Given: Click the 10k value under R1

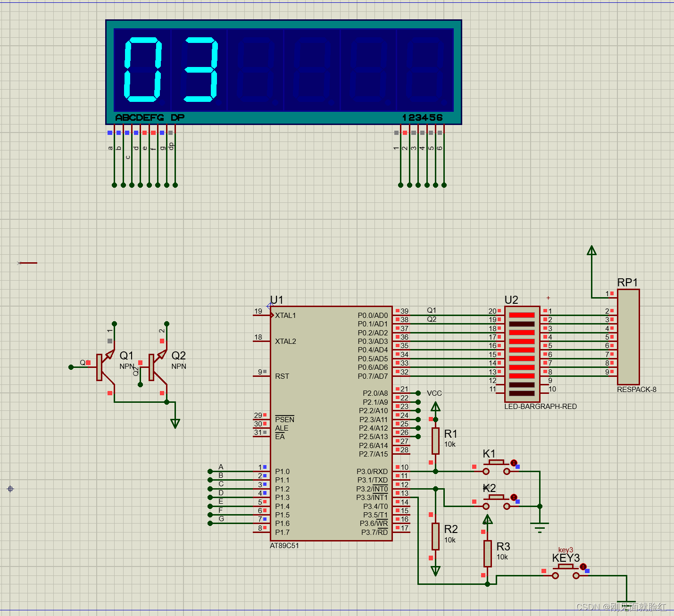Looking at the screenshot, I should (x=450, y=444).
